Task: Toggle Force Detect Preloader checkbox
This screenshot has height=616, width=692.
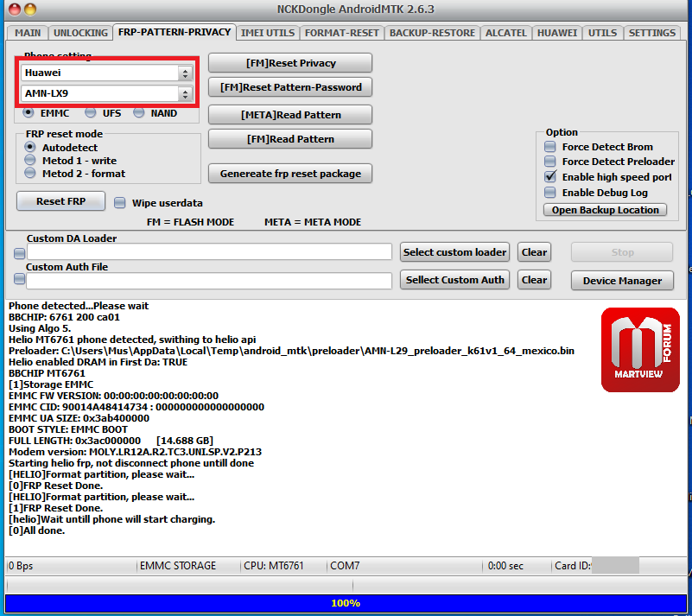Action: pos(550,161)
